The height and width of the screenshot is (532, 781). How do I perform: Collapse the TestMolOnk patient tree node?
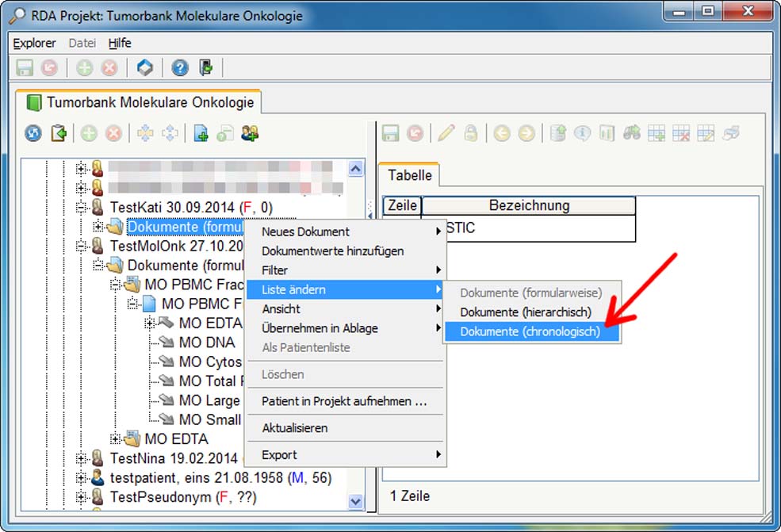81,247
